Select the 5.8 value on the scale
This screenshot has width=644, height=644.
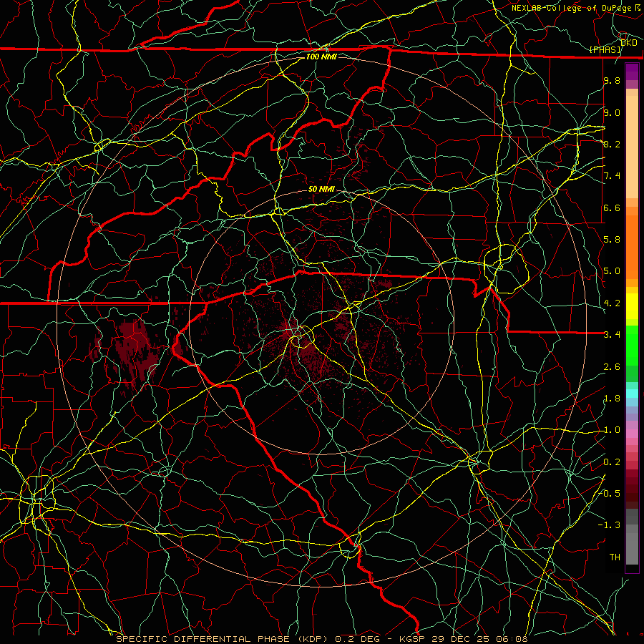coord(612,239)
